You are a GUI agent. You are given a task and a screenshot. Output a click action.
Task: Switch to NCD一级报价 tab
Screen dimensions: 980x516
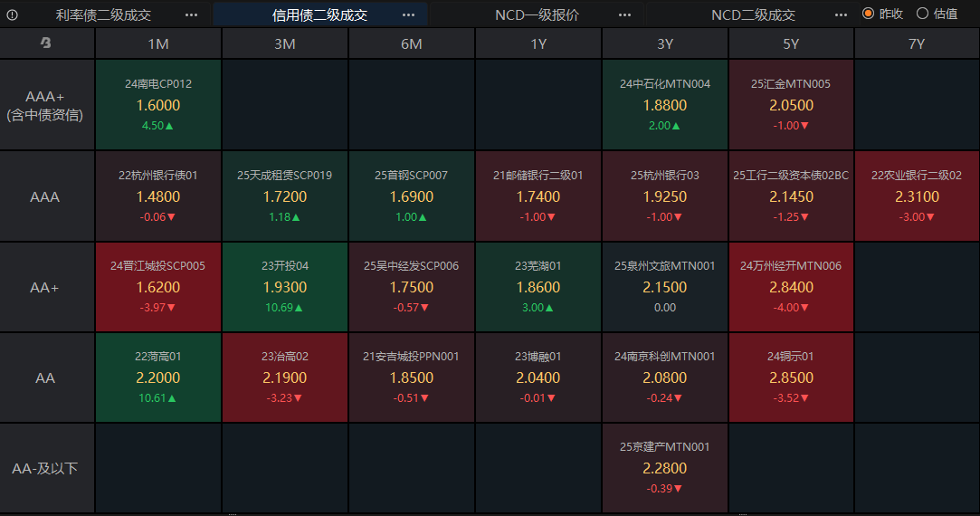coord(537,14)
